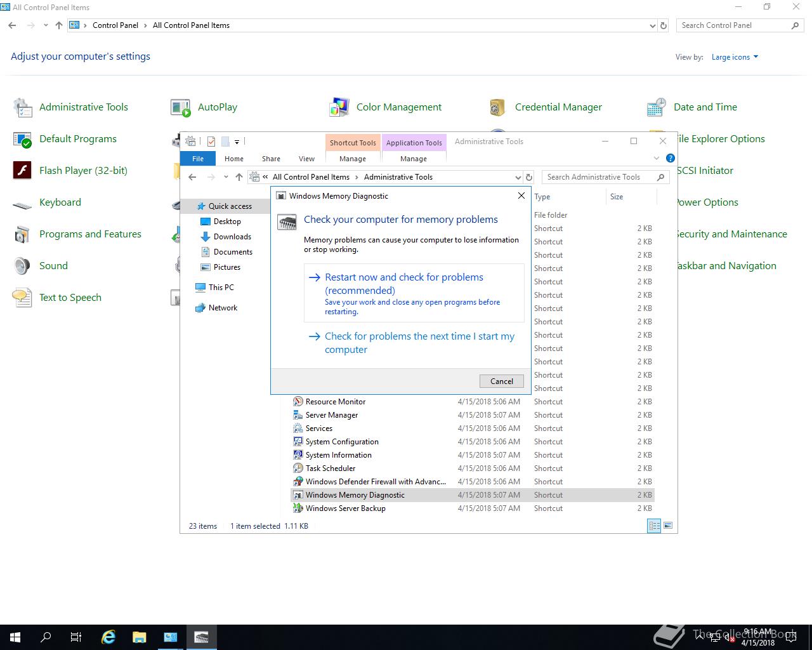Sort by the Type column header
812x650 pixels.
(x=569, y=197)
